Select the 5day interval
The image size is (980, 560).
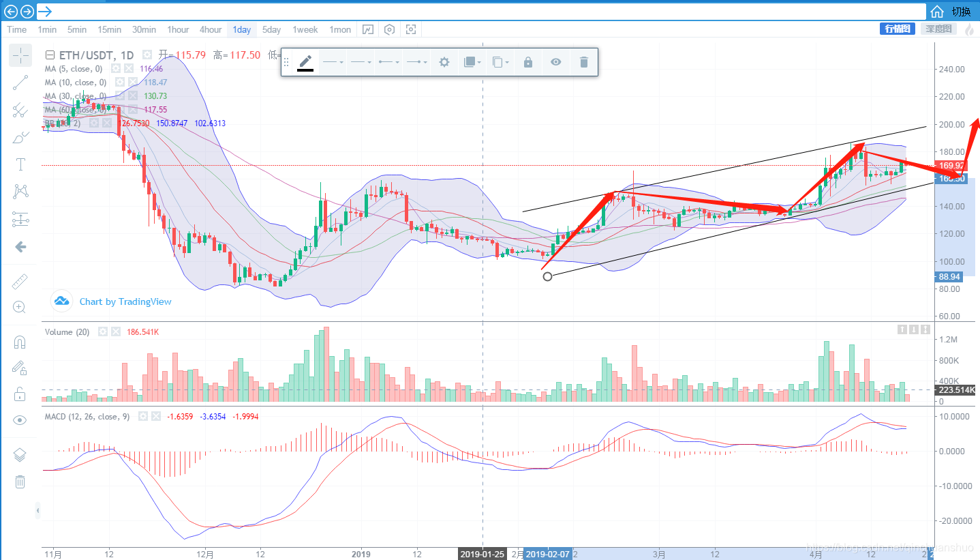(271, 29)
